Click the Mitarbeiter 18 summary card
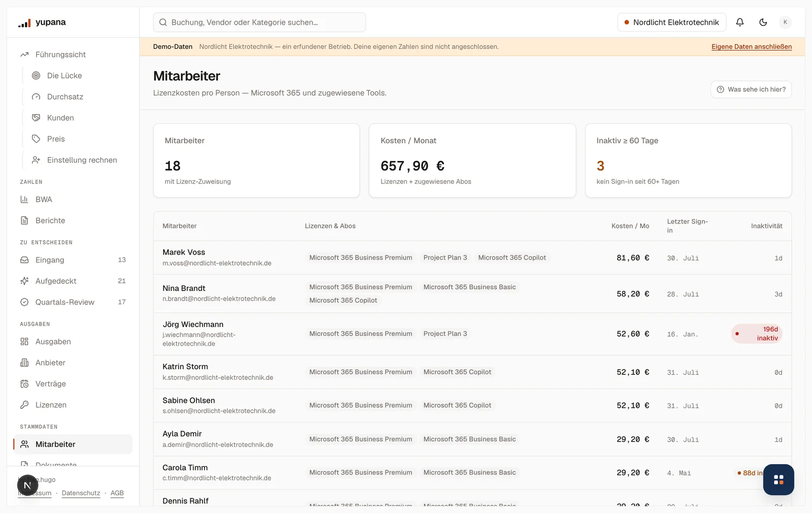The width and height of the screenshot is (812, 513). 256,161
